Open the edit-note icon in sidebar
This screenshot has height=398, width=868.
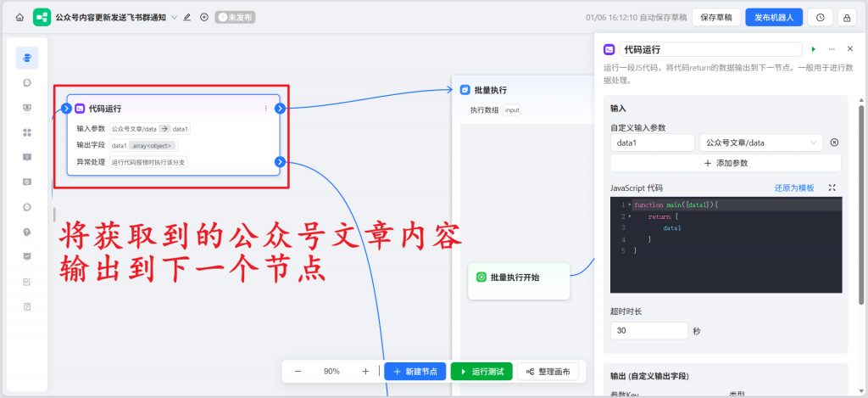27,282
